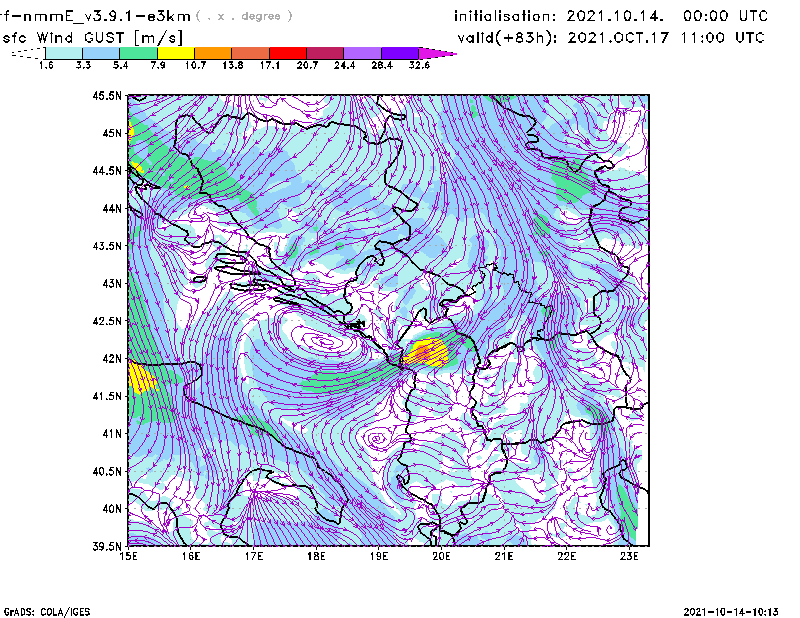Click the 17E longitude label
This screenshot has width=800, height=618.
pos(254,556)
